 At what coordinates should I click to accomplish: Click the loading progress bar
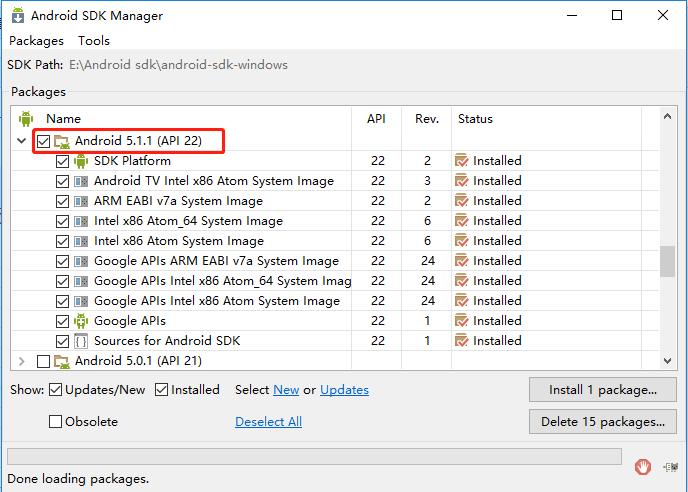[315, 457]
